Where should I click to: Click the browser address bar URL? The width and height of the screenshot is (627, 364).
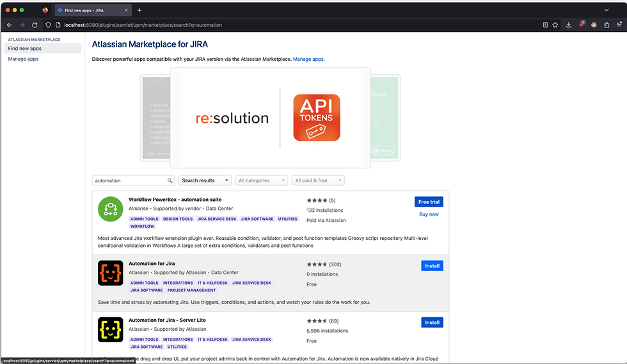(143, 25)
